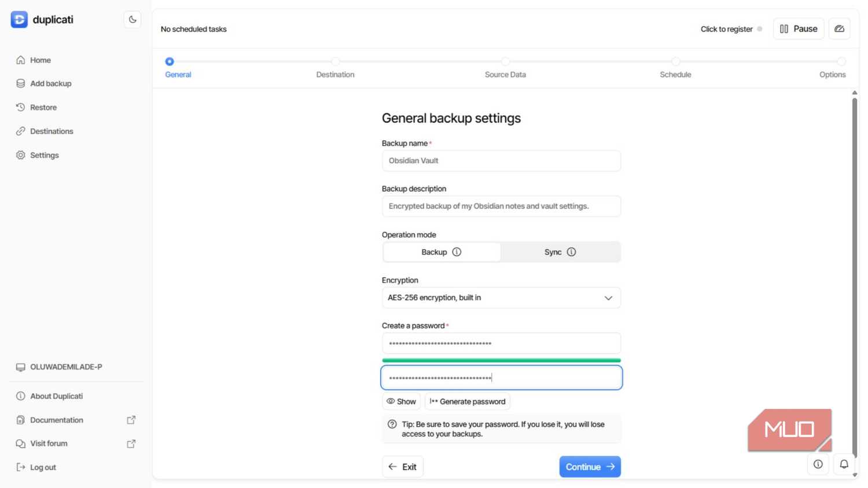Click the tip question mark icon
The width and height of the screenshot is (868, 488).
tap(392, 424)
